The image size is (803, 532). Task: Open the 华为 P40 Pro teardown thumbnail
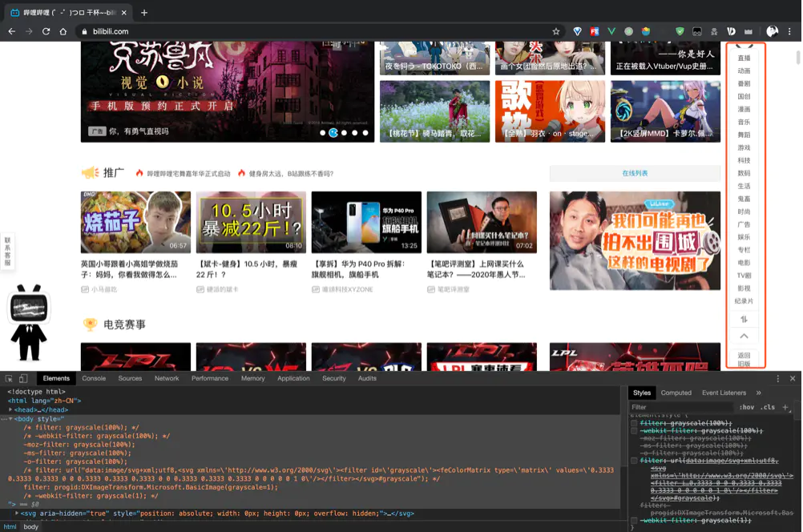367,222
